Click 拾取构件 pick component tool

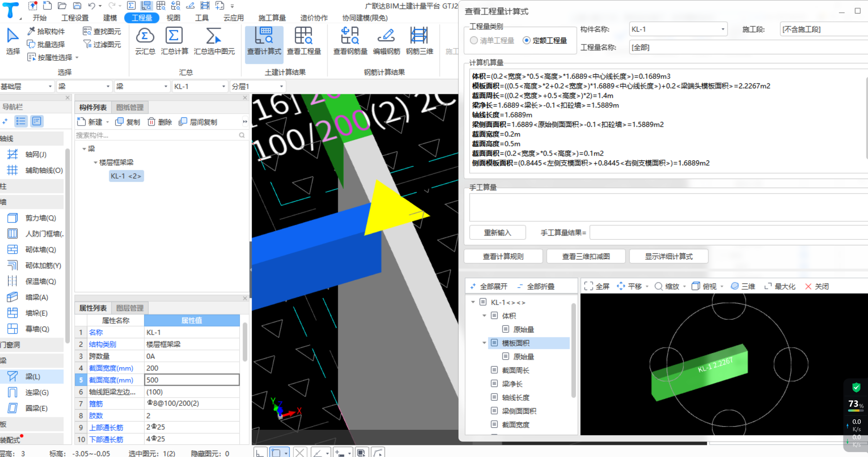click(x=46, y=31)
